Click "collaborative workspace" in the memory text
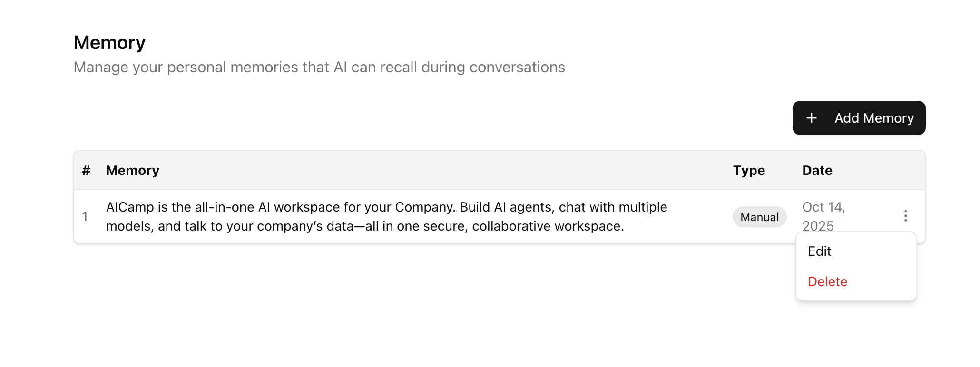Screen dimensions: 980x367 click(x=547, y=226)
